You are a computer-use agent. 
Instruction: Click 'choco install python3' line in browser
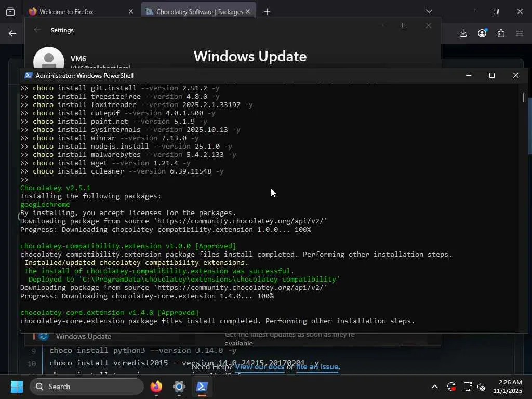click(x=143, y=350)
